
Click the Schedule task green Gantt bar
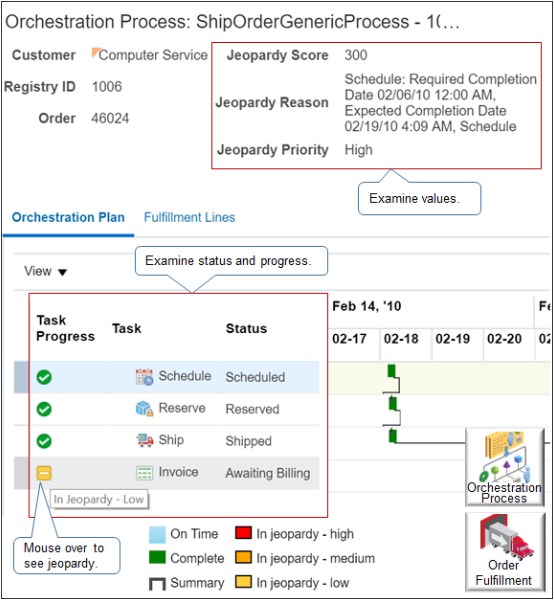pyautogui.click(x=391, y=371)
